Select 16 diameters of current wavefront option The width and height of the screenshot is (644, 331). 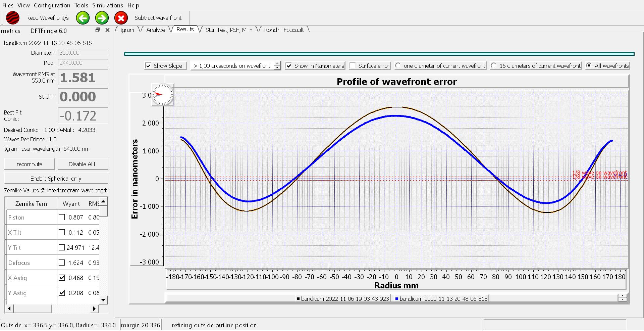[x=494, y=66]
